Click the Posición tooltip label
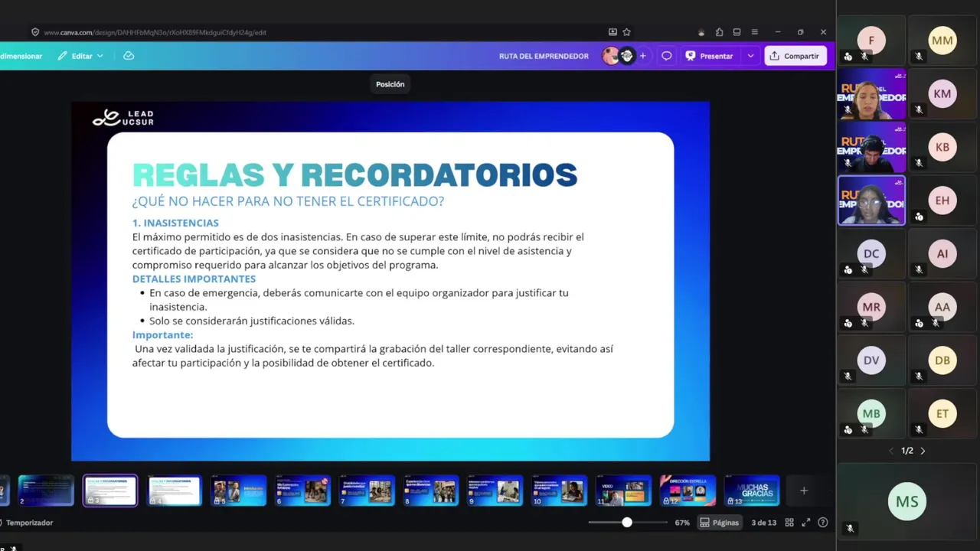The width and height of the screenshot is (980, 551). click(x=390, y=84)
